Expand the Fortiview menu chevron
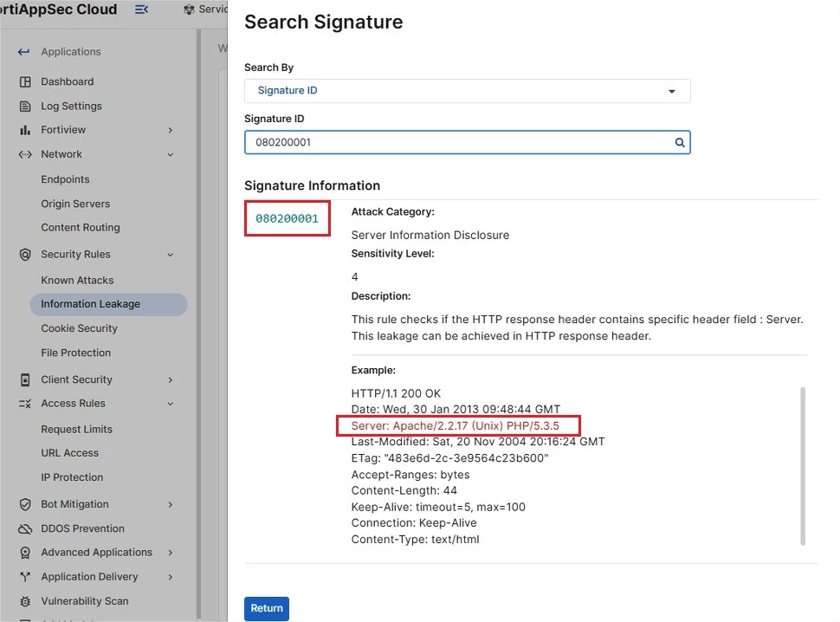Viewport: 840px width, 622px height. tap(171, 130)
